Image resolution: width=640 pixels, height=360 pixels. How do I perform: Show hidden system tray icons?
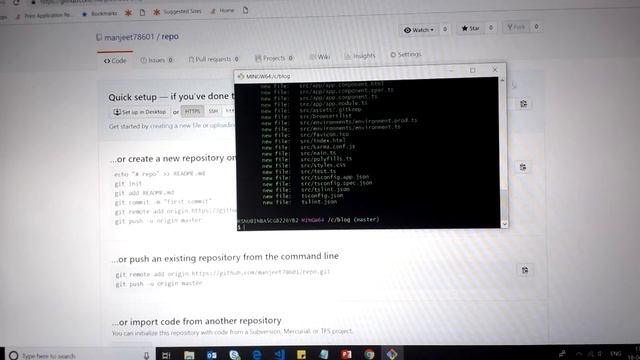579,354
